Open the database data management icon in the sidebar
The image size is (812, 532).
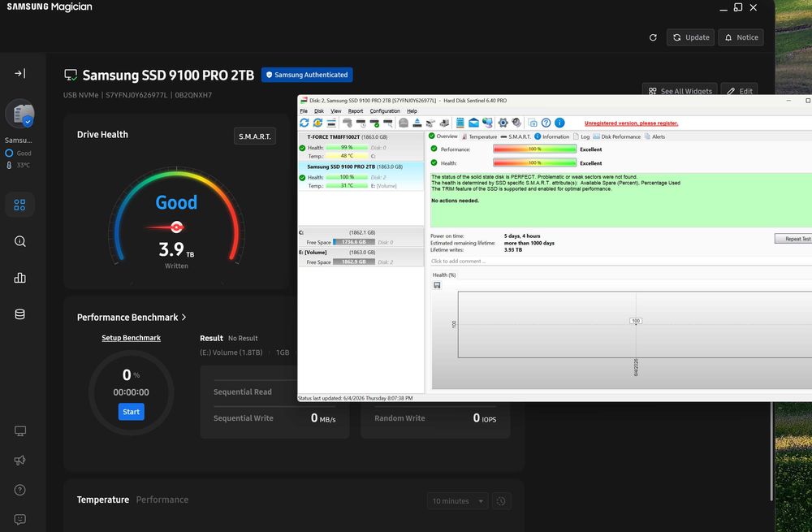tap(19, 314)
